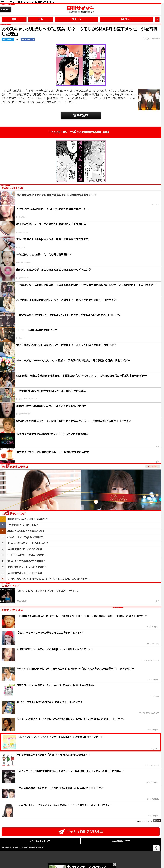Image resolution: width=164 pixels, height=868 pixels.
Task: Open article ハーバード大卒医師監修のHMBサプリ
Action: point(38,330)
